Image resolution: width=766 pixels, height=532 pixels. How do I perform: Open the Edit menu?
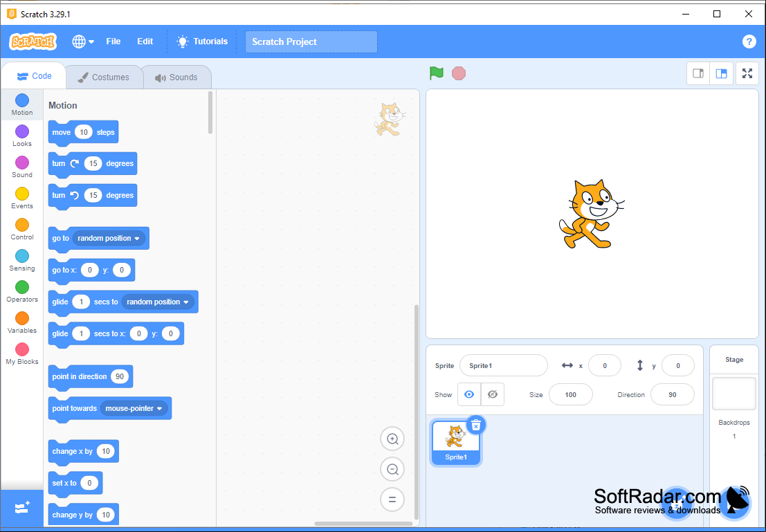(x=145, y=42)
